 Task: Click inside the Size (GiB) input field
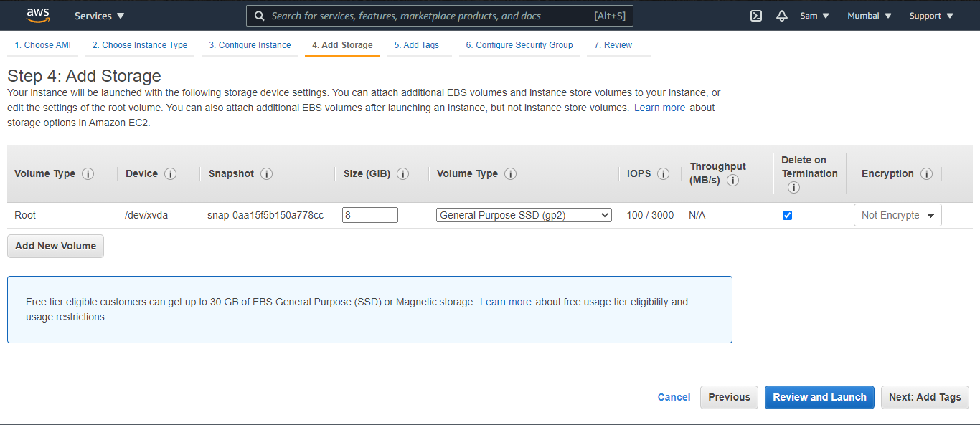click(x=370, y=214)
